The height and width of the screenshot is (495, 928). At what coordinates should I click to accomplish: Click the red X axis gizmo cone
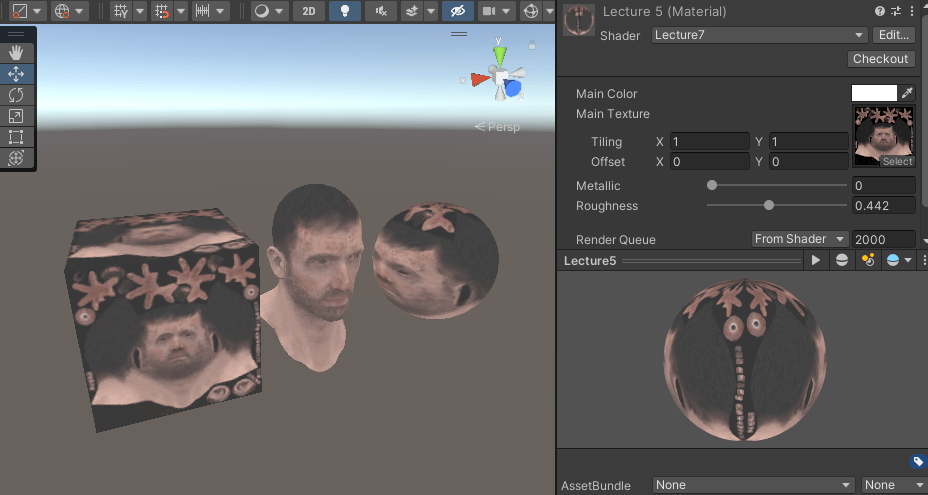481,79
